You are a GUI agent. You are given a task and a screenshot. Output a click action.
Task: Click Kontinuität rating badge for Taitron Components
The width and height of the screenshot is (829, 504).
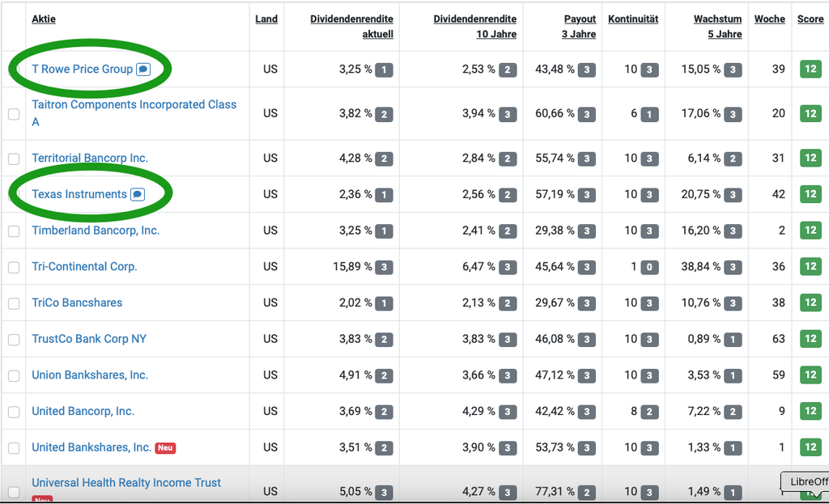click(648, 114)
